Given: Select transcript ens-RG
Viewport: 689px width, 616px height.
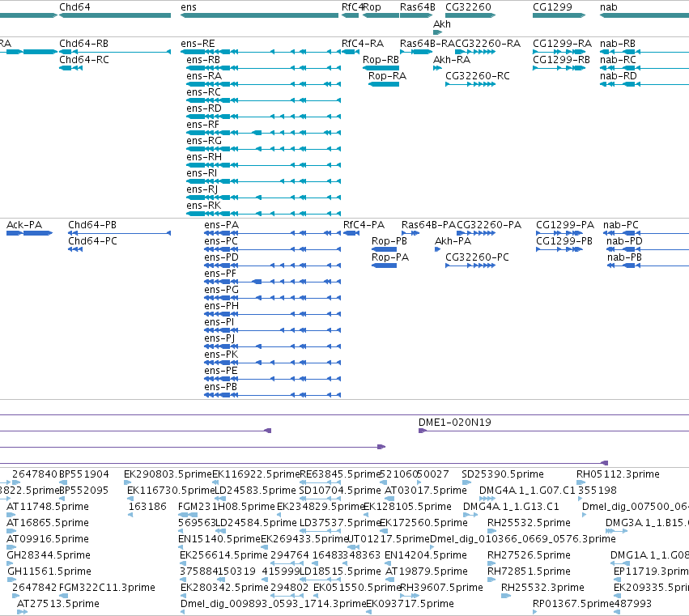Looking at the screenshot, I should [204, 141].
